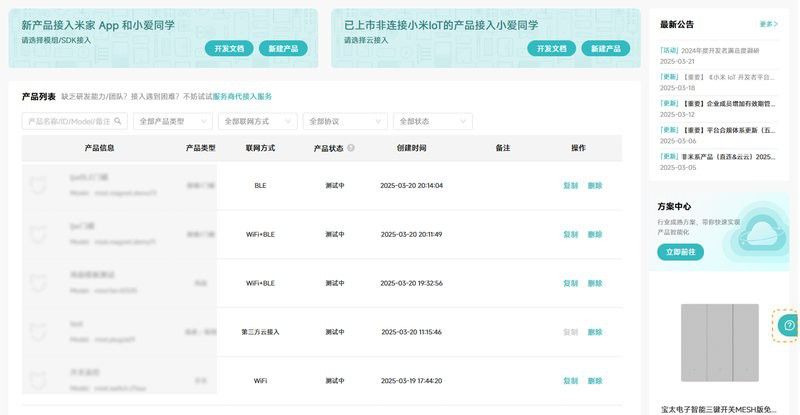Click 新建产品 in the 米家 App banner
The image size is (800, 415).
[x=283, y=48]
